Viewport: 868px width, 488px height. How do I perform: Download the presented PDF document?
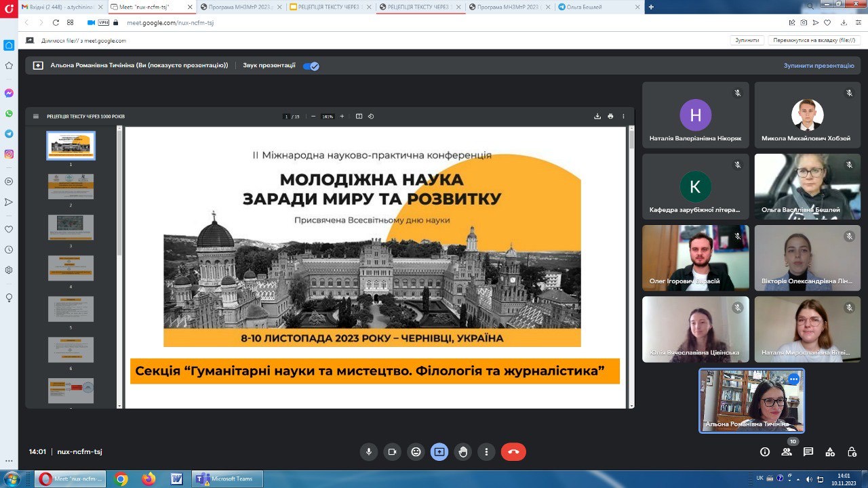[597, 116]
